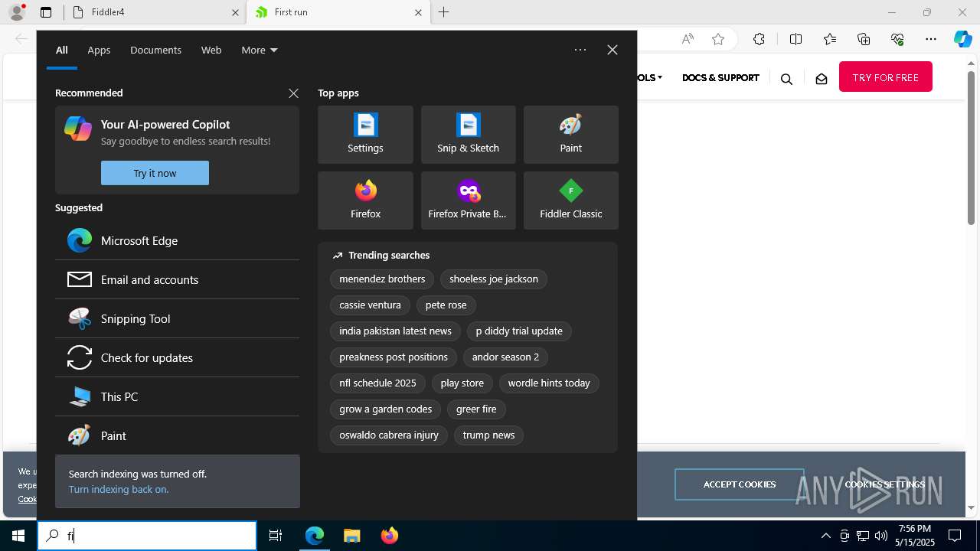This screenshot has width=980, height=551.
Task: Open Firefox Private Browsing tile
Action: (x=468, y=201)
